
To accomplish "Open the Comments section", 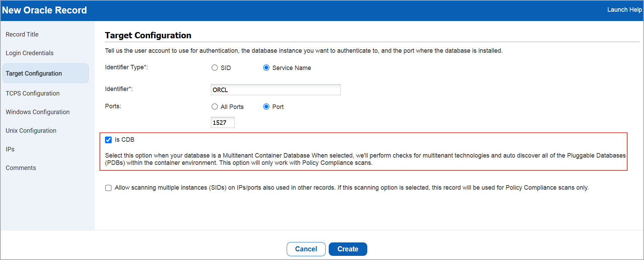I will pos(21,168).
